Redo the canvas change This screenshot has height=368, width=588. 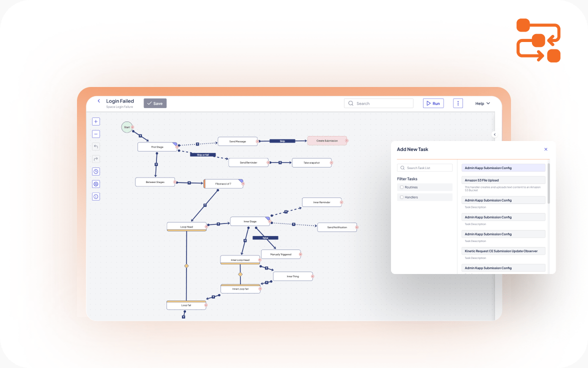click(x=96, y=159)
